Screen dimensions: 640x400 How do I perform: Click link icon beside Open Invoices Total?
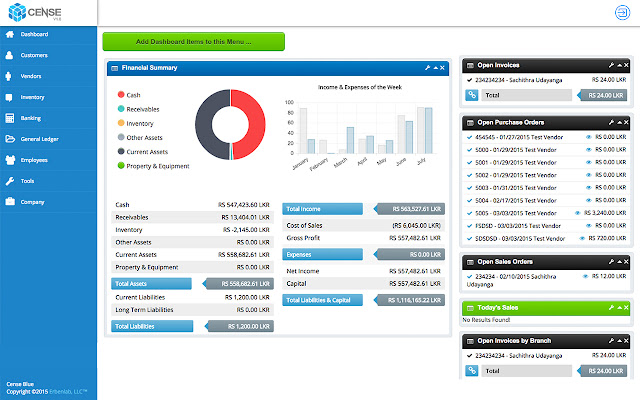point(472,95)
